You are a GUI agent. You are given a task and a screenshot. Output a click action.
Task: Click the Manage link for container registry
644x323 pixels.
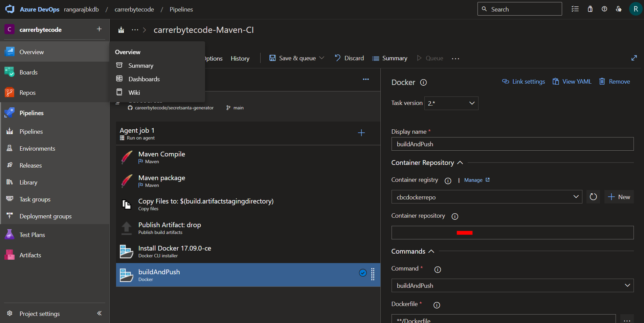tap(474, 180)
